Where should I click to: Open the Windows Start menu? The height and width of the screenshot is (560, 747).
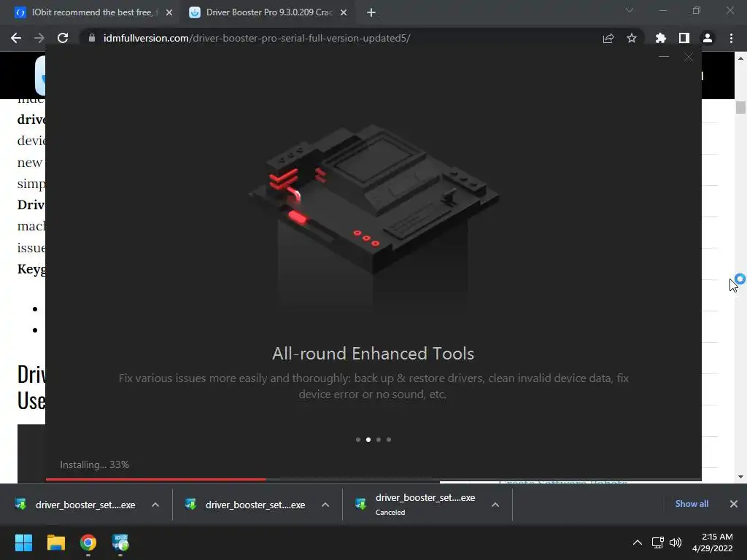click(x=23, y=542)
